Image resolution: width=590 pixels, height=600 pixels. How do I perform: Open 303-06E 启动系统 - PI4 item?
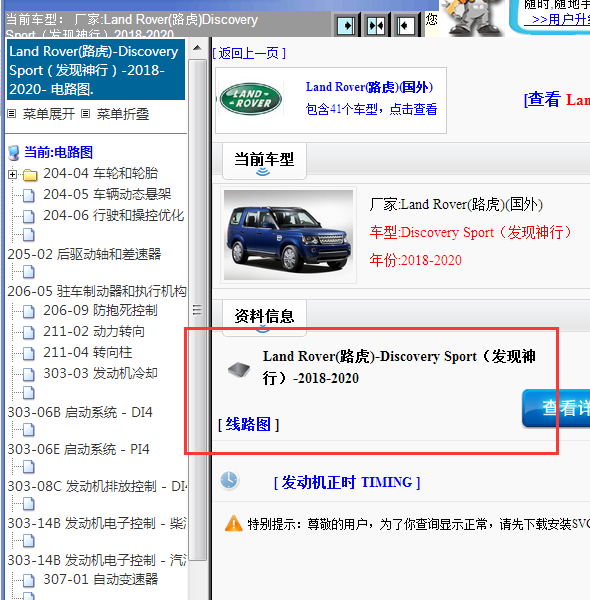78,449
